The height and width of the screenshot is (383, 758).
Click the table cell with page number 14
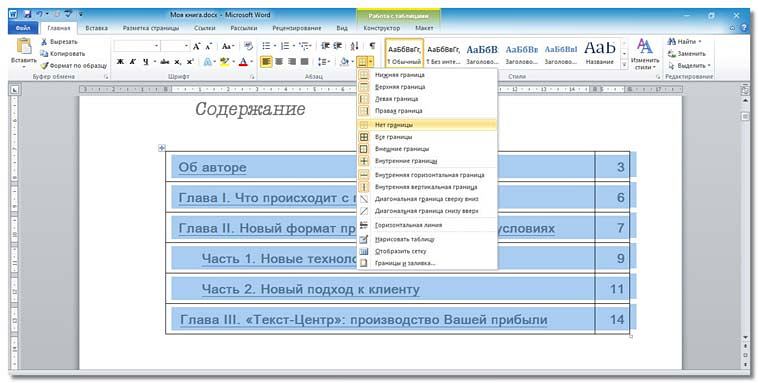tap(612, 319)
